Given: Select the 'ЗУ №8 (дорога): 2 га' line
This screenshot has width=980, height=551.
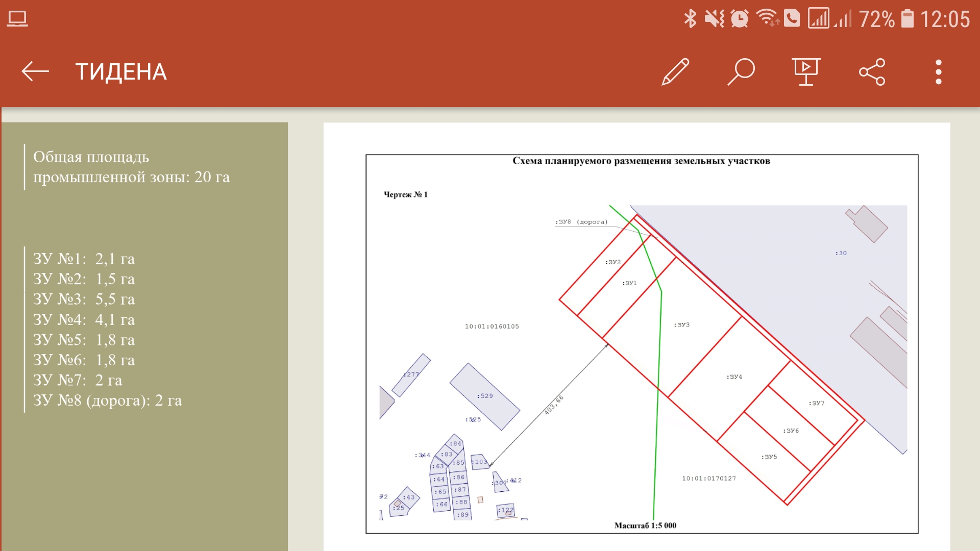Looking at the screenshot, I should 107,400.
